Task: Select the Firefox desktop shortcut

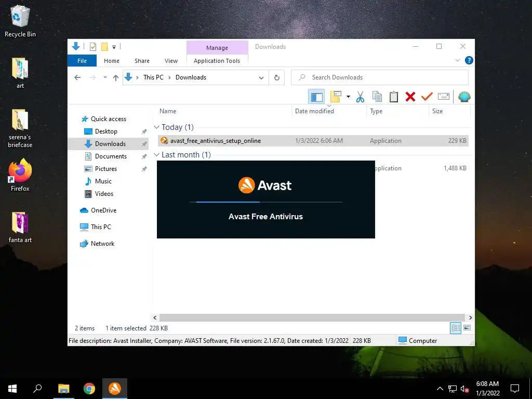Action: click(x=20, y=175)
